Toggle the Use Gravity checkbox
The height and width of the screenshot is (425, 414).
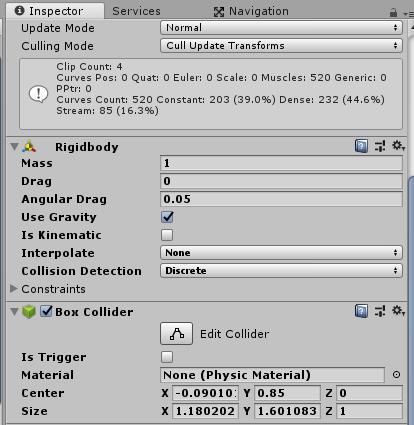pyautogui.click(x=167, y=217)
